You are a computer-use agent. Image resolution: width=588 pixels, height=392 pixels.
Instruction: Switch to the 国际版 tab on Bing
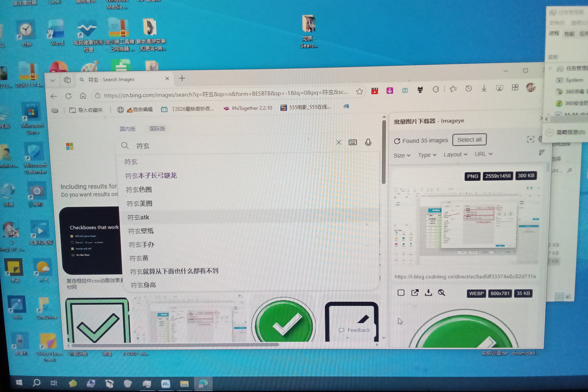tap(157, 129)
